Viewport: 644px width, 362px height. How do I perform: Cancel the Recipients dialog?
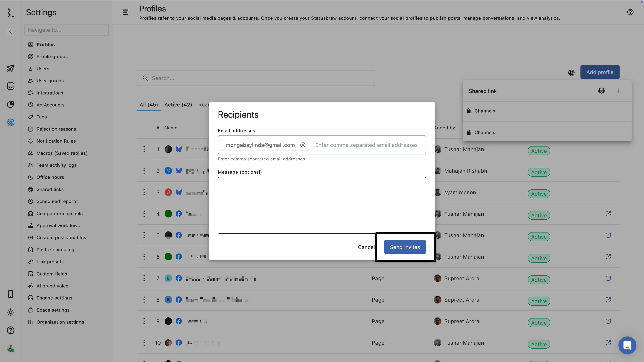366,247
